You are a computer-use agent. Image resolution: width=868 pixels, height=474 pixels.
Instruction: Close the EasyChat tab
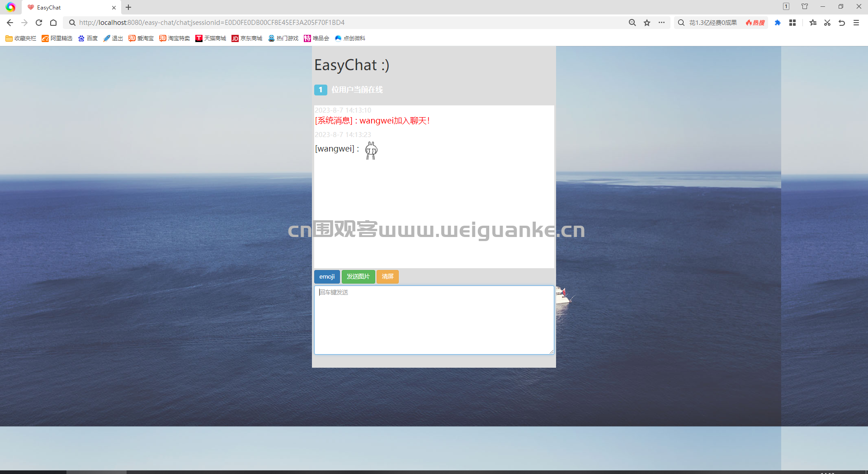(114, 8)
